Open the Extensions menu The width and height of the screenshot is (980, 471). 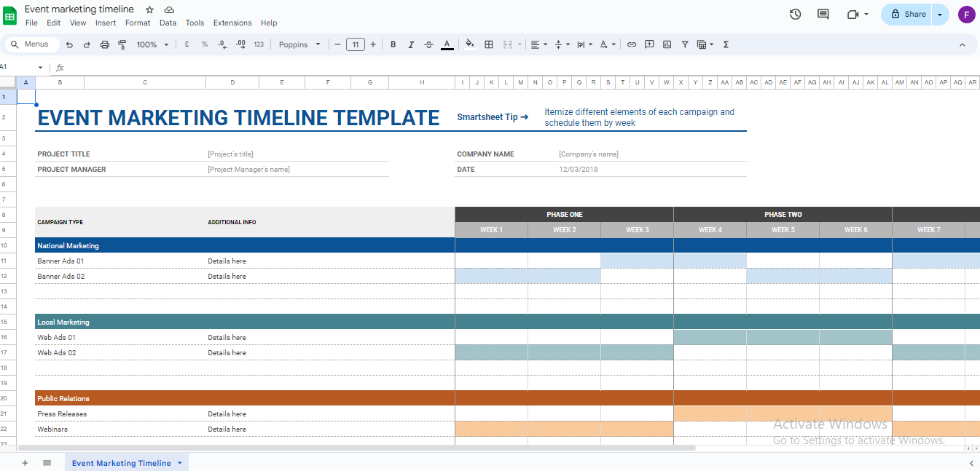[232, 23]
